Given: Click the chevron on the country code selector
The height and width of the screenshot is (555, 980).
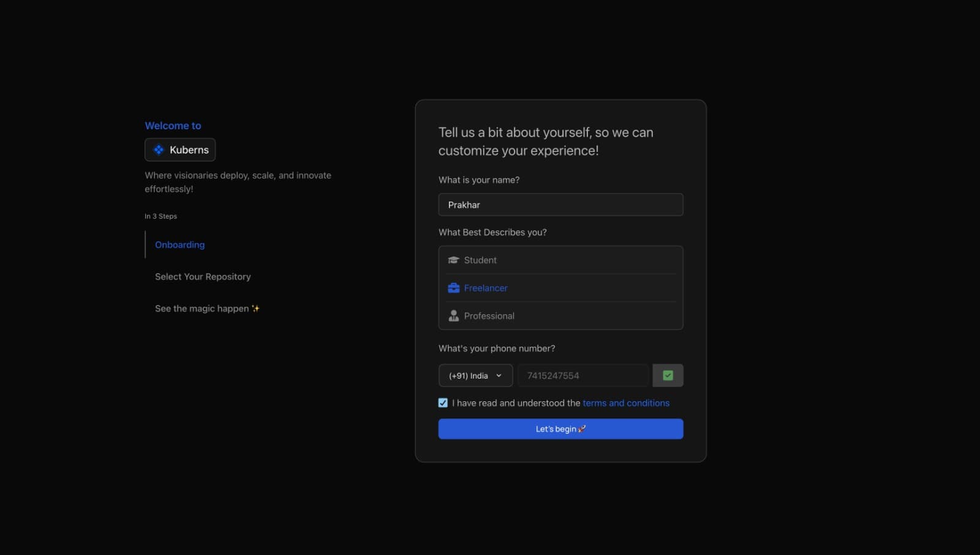Looking at the screenshot, I should tap(499, 376).
